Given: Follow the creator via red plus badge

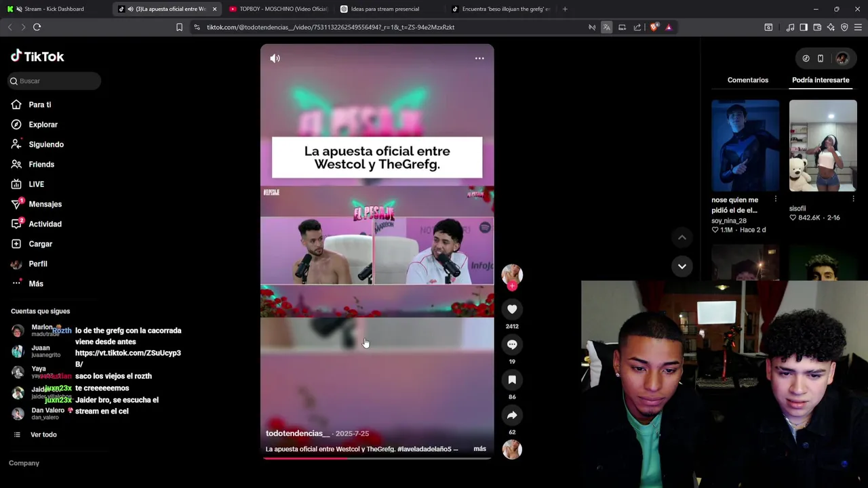Looking at the screenshot, I should point(512,286).
